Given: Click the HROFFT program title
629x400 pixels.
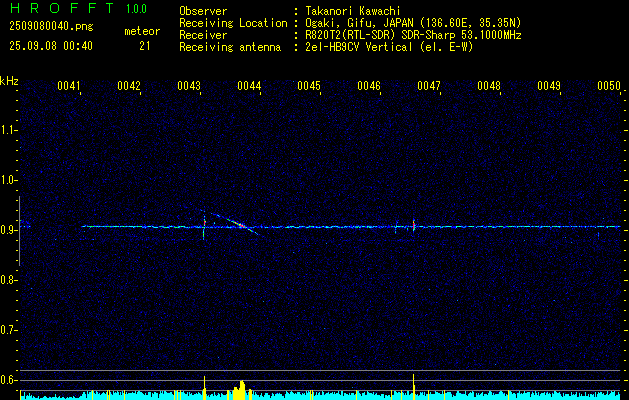Looking at the screenshot, I should pyautogui.click(x=62, y=8).
